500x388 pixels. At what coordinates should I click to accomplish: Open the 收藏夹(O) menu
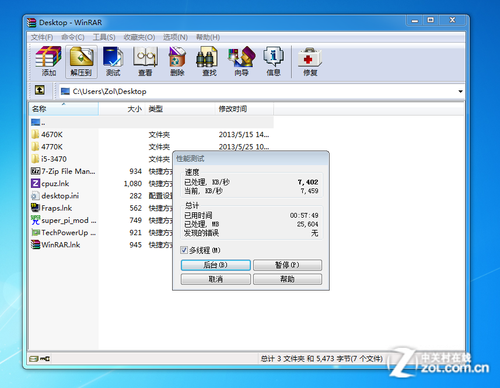(x=139, y=37)
